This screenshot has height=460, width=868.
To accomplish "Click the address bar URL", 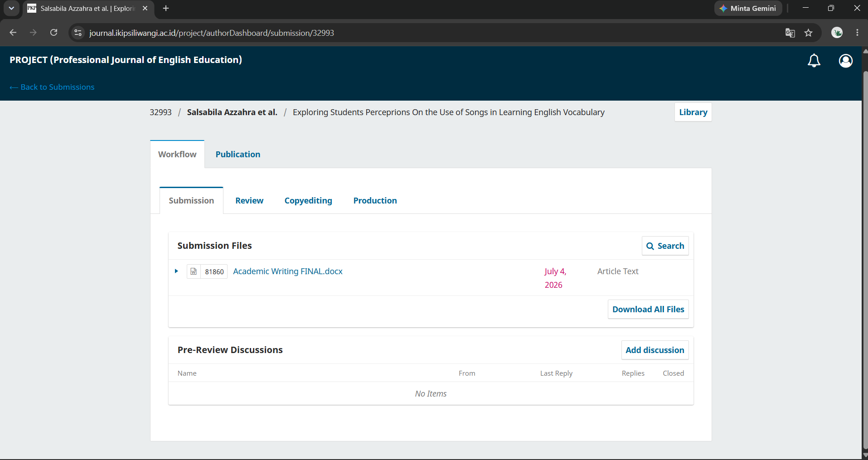I will pyautogui.click(x=212, y=33).
